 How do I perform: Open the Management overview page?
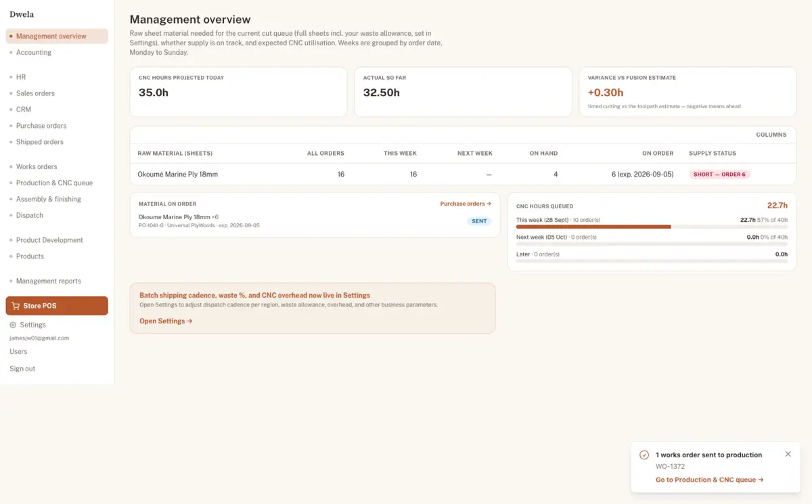coord(57,37)
